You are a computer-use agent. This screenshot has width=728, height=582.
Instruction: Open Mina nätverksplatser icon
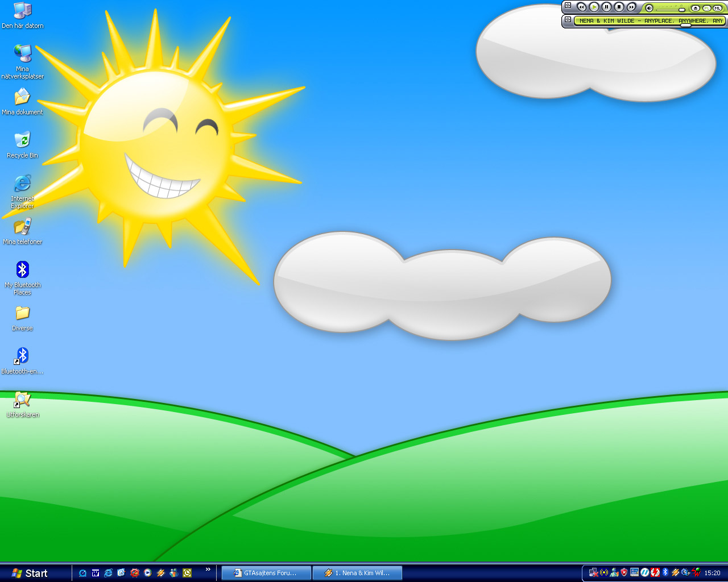[22, 61]
